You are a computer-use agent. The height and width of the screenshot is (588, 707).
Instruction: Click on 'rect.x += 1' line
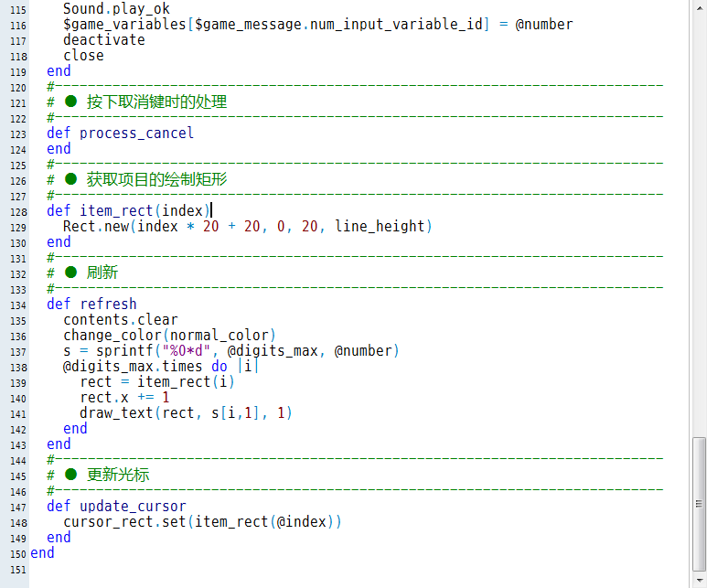[x=124, y=397]
